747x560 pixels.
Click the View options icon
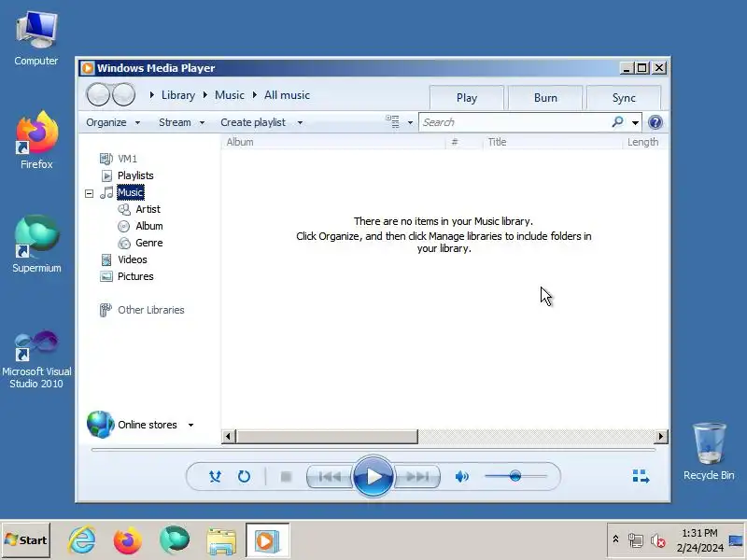coord(392,122)
